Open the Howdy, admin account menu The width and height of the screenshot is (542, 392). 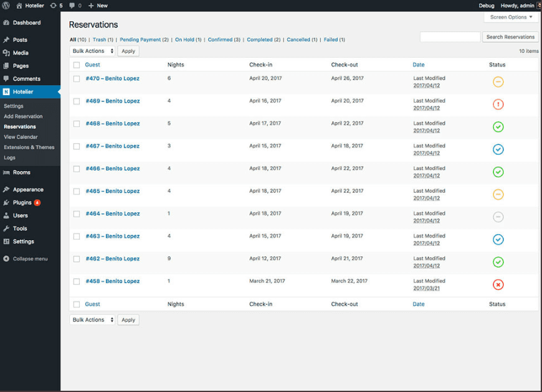(520, 6)
